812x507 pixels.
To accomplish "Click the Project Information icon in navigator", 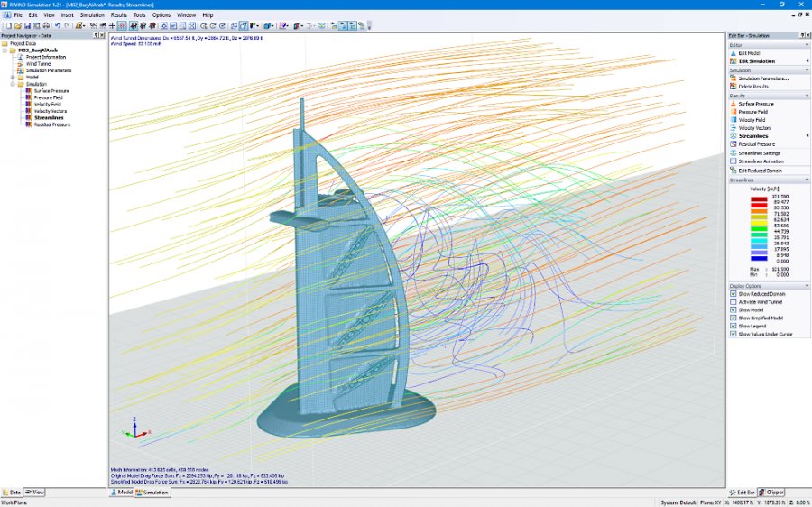I will (21, 57).
